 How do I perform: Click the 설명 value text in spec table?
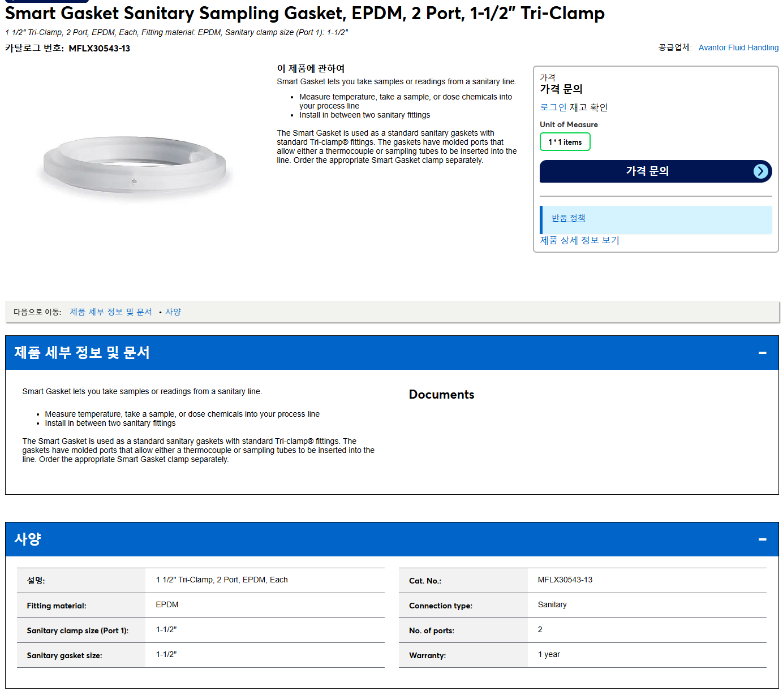pyautogui.click(x=221, y=580)
